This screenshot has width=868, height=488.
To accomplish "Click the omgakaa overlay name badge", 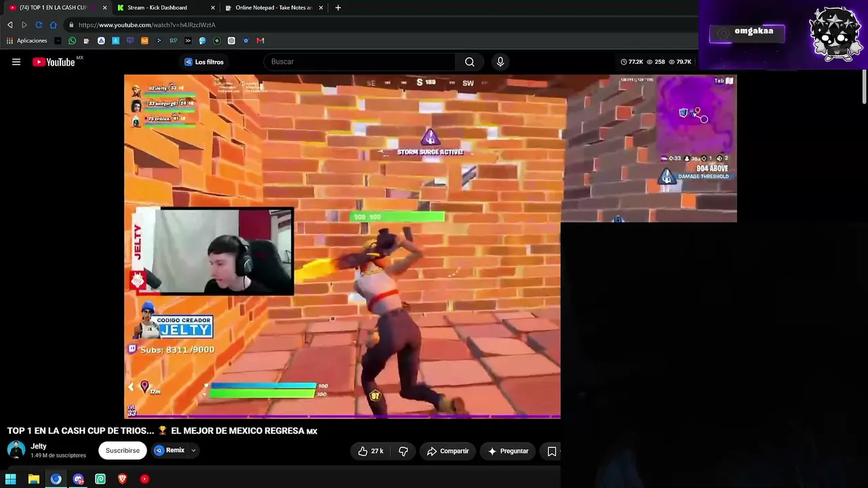I will 747,33.
